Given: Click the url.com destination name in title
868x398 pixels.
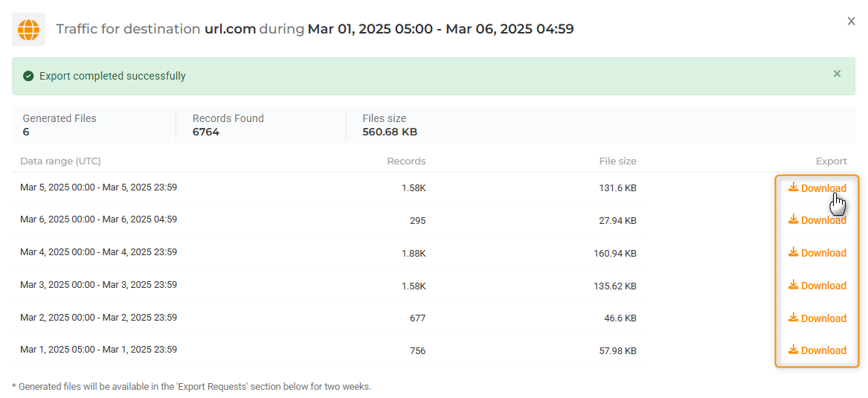Looking at the screenshot, I should coord(230,29).
